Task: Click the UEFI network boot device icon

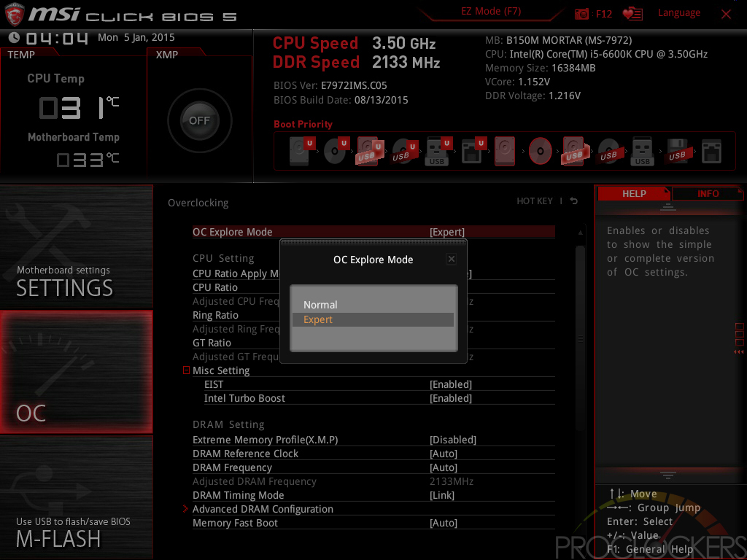Action: click(473, 151)
